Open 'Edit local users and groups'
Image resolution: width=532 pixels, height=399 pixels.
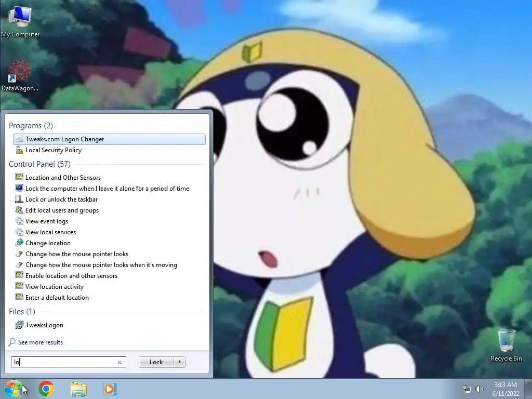[x=109, y=210]
